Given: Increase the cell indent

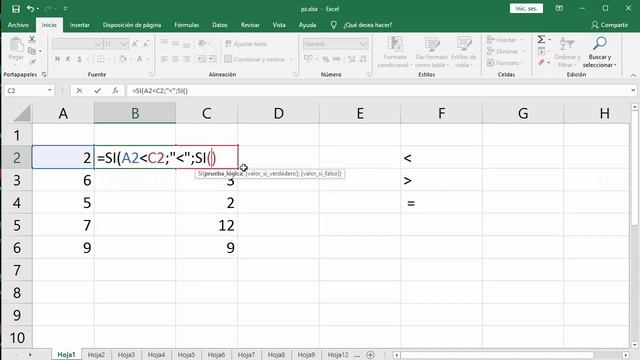Looking at the screenshot, I should click(212, 59).
